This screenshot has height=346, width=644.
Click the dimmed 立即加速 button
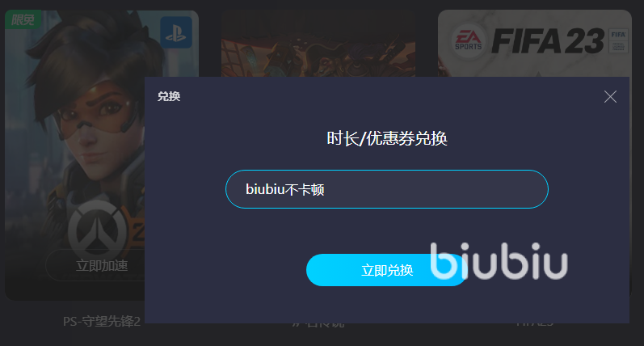(x=95, y=265)
